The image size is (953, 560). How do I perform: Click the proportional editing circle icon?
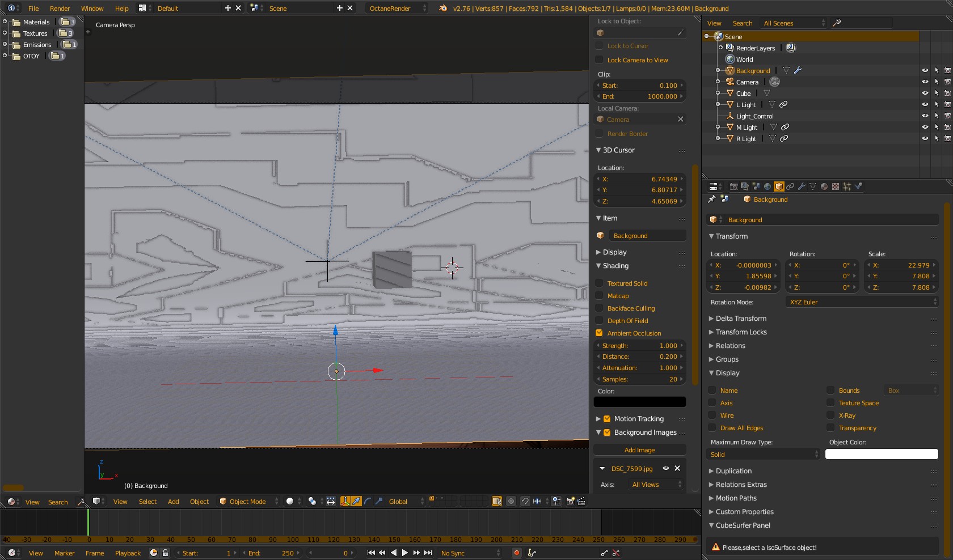pos(511,501)
